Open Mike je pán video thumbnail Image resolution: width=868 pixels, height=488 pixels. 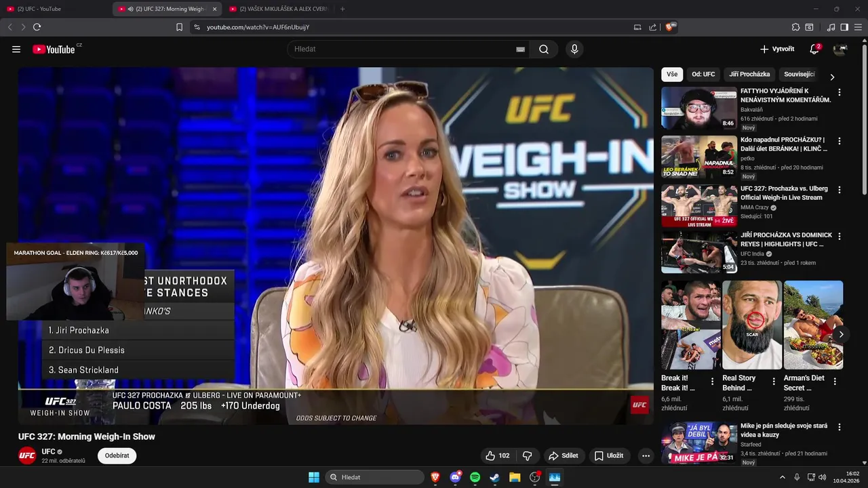point(699,443)
